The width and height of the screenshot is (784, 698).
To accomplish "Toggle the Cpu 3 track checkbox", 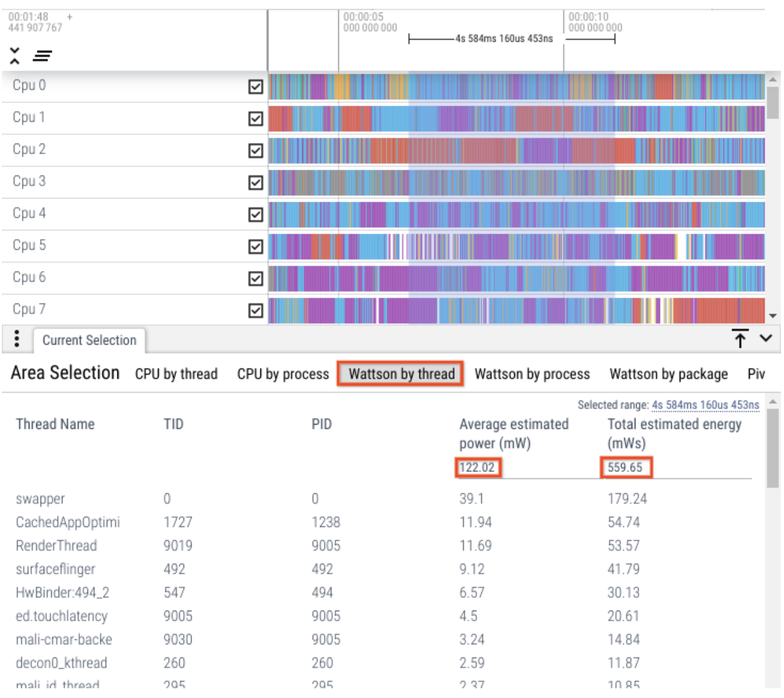I will coord(255,182).
